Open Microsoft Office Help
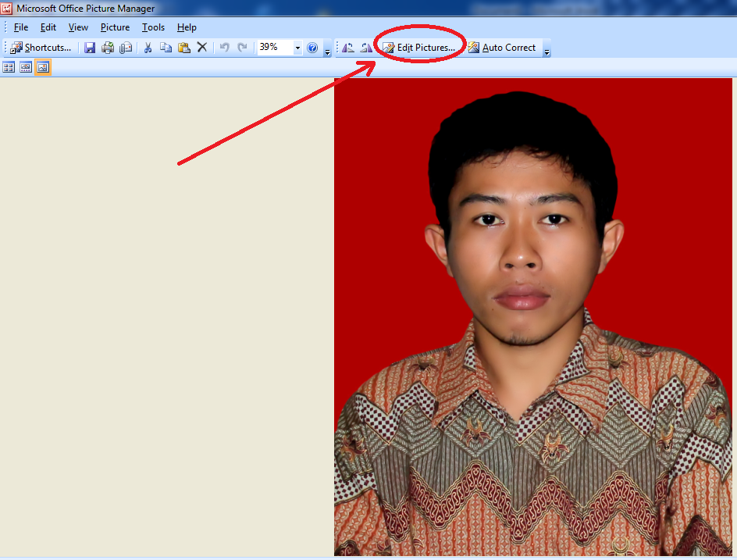 (312, 47)
